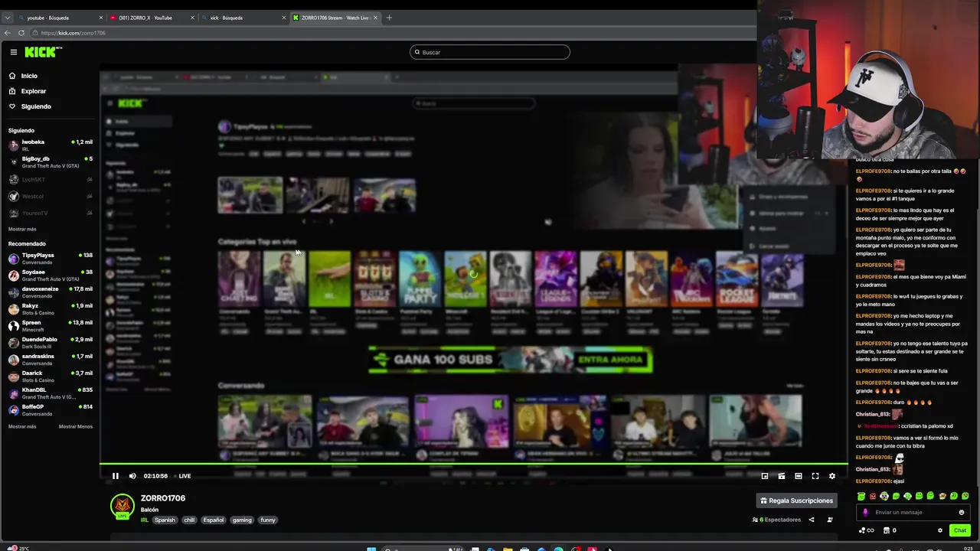Select the funny tag

(x=267, y=520)
